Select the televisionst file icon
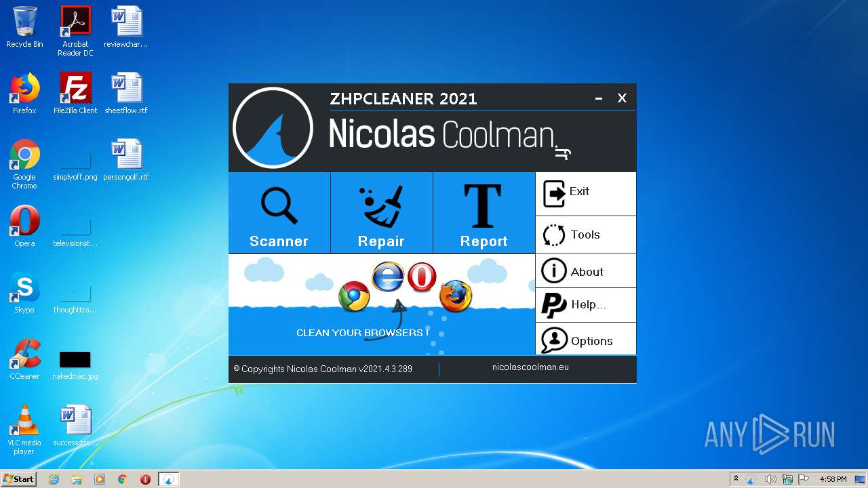The height and width of the screenshot is (488, 868). pyautogui.click(x=75, y=233)
